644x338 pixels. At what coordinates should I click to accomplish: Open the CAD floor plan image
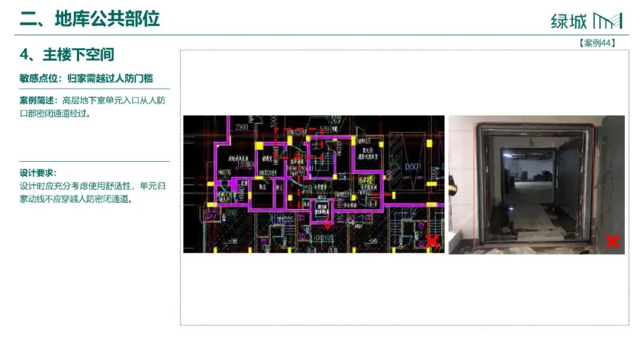(x=314, y=184)
